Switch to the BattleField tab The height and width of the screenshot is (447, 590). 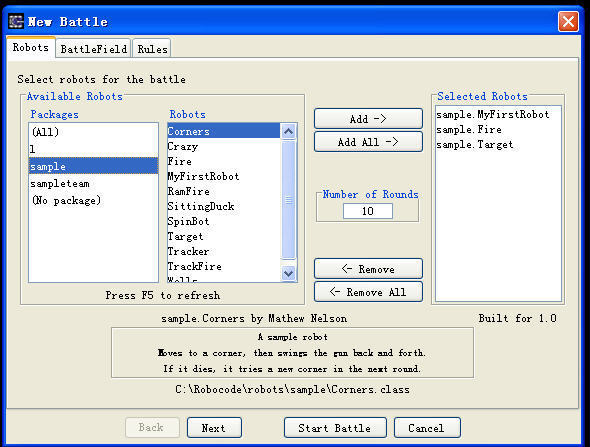pos(94,49)
